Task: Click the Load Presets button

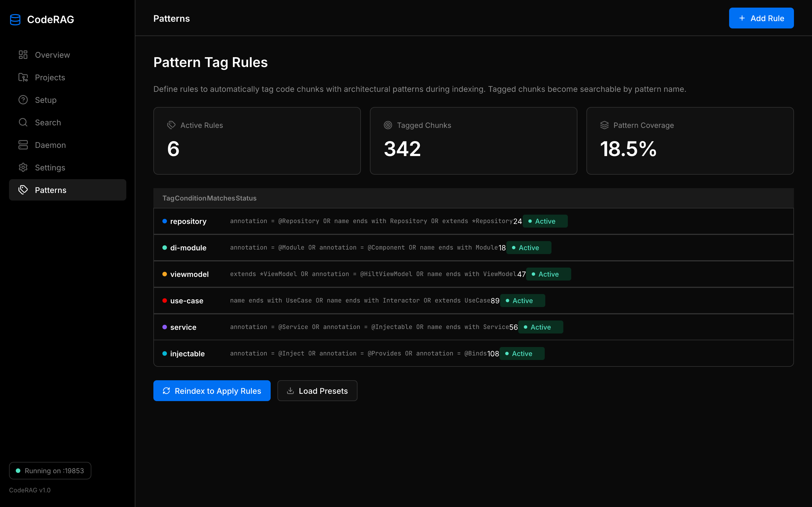Action: (x=317, y=391)
